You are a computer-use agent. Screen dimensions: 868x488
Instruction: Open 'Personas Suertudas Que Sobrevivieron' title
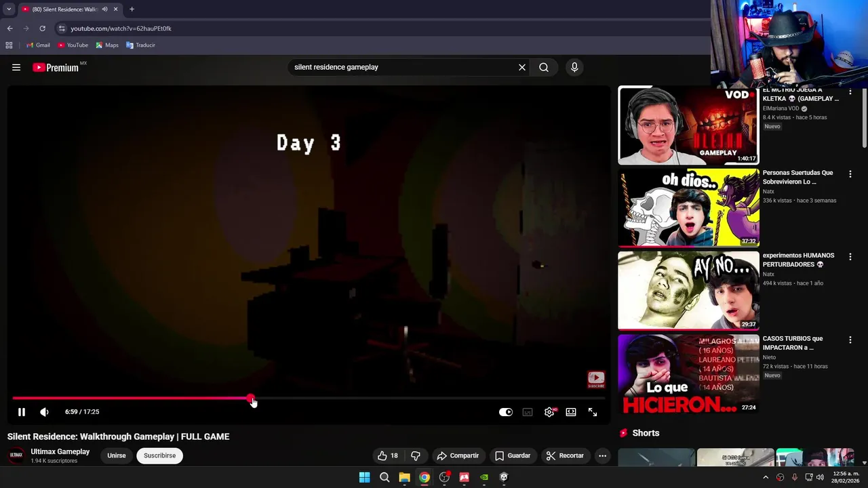797,177
